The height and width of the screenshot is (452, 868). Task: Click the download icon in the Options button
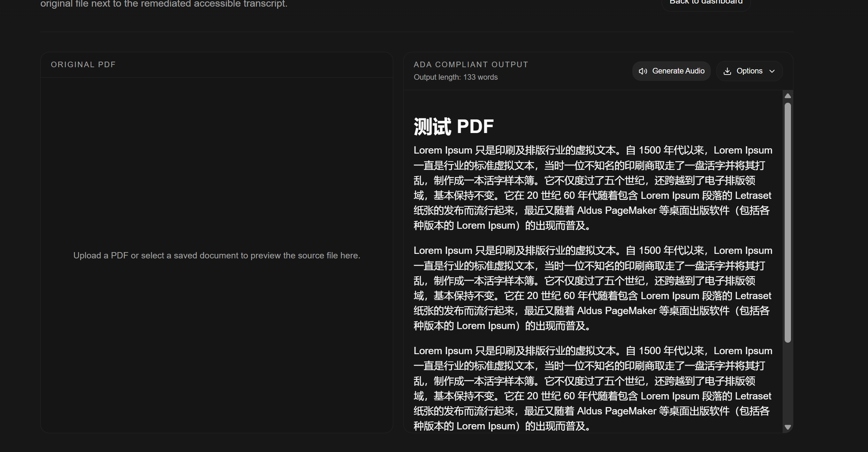coord(727,71)
